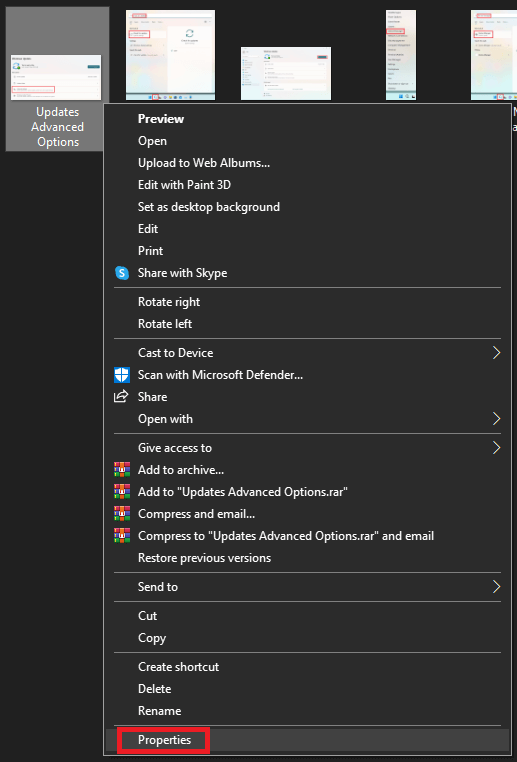This screenshot has width=517, height=762.
Task: Click the Updates Advanced Options file name
Action: pyautogui.click(x=58, y=127)
